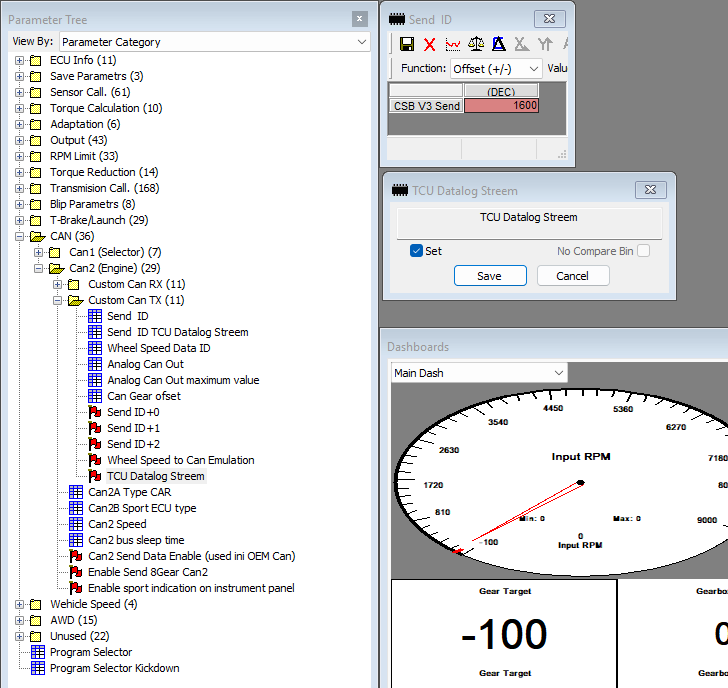Open Can2 Send Data Enable flag parameter
The width and height of the screenshot is (728, 688).
[191, 556]
